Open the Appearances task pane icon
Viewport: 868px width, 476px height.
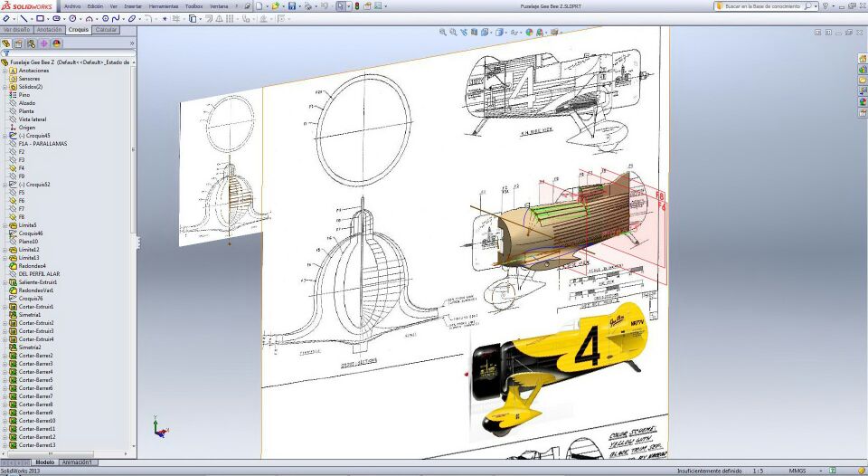point(863,102)
